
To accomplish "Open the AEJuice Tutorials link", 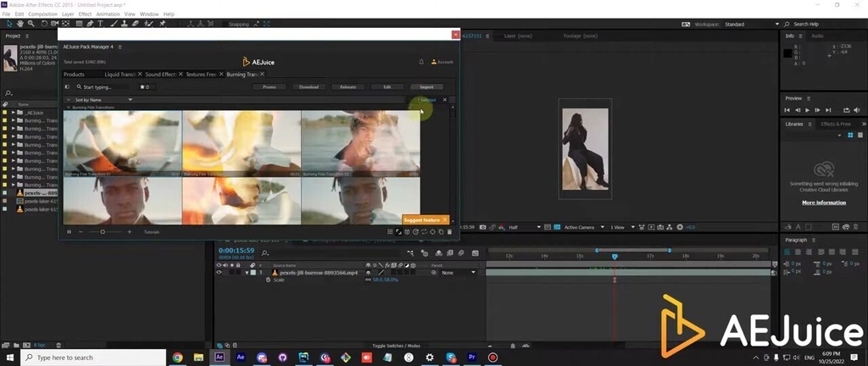I will tap(152, 231).
